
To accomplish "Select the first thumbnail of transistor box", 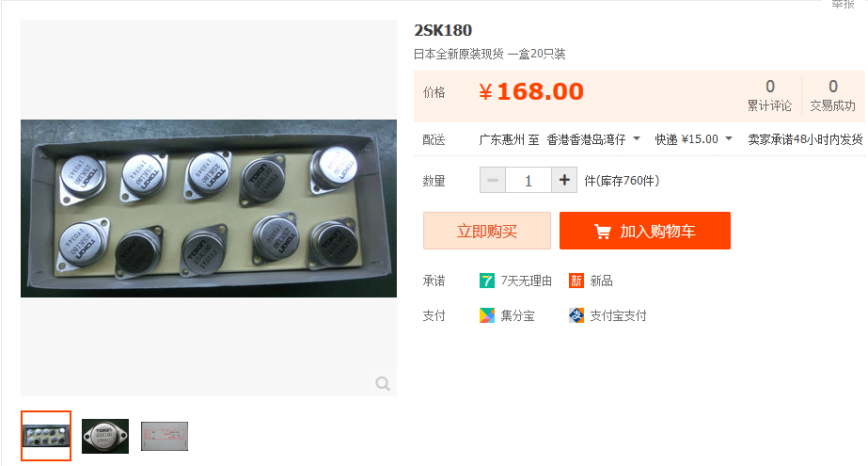I will 46,436.
